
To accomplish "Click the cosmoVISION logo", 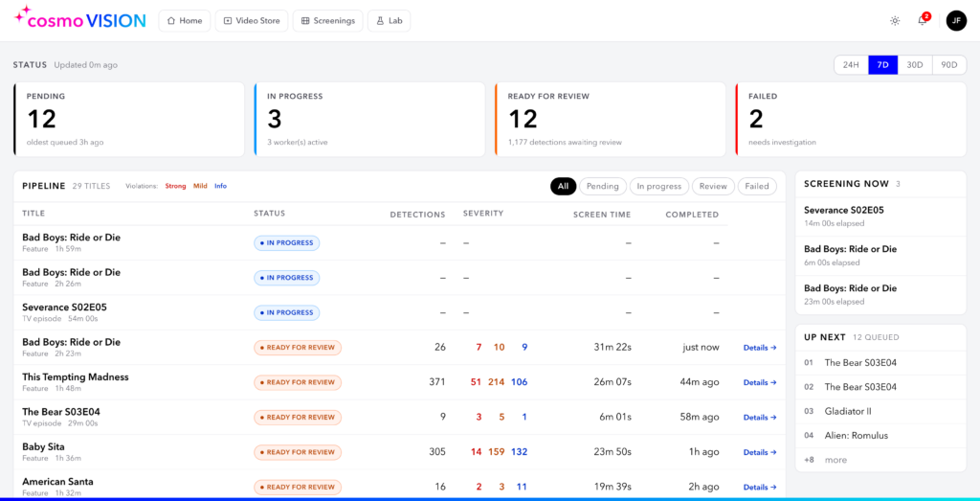I will point(80,20).
